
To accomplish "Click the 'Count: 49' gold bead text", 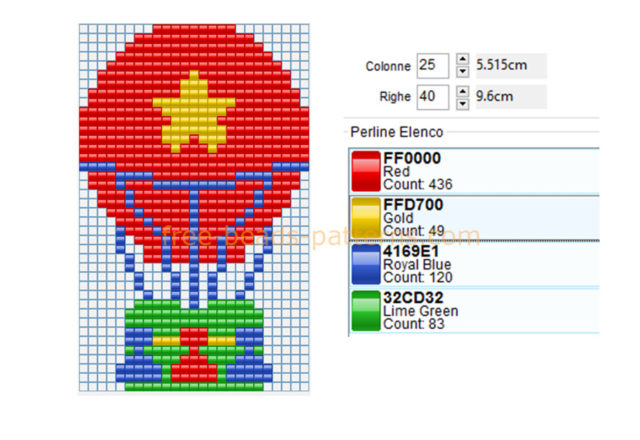I will [x=413, y=231].
